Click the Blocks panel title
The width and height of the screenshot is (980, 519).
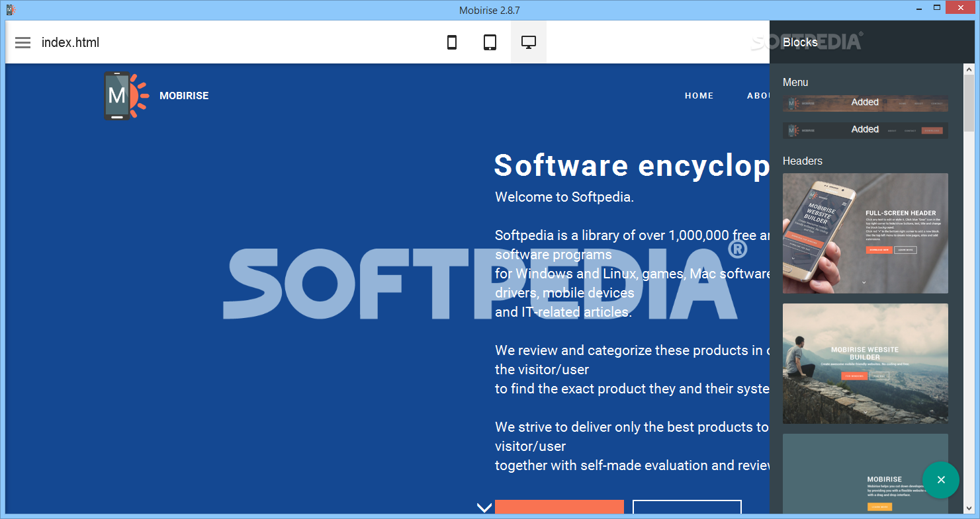tap(800, 42)
